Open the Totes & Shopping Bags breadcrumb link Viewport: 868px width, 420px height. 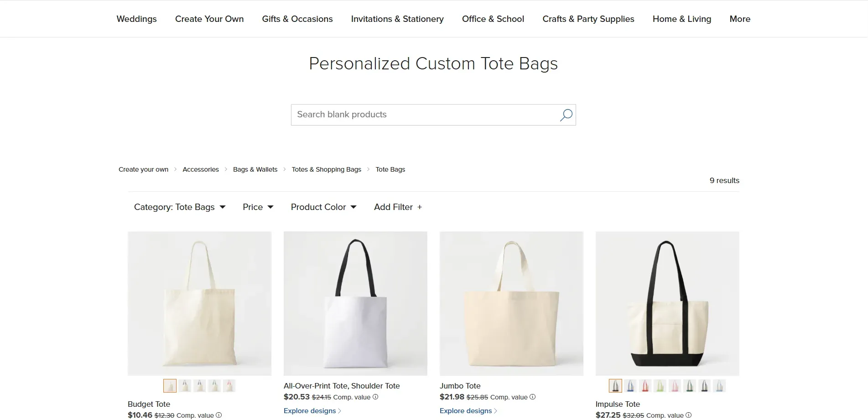[x=326, y=169]
